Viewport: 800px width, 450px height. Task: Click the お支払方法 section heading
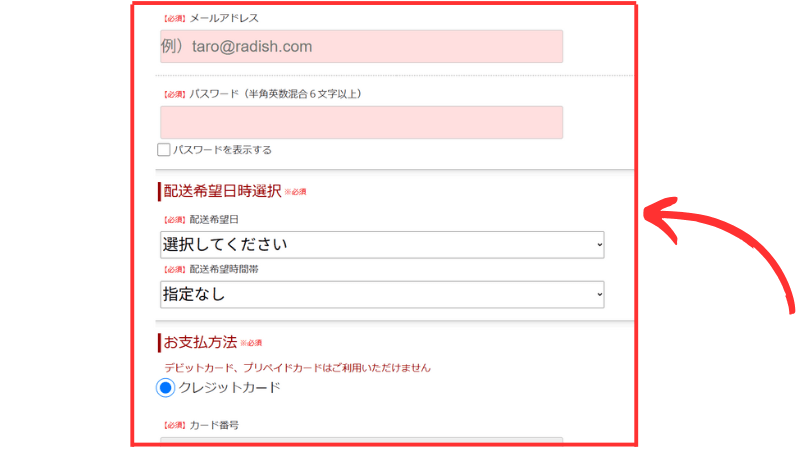201,343
